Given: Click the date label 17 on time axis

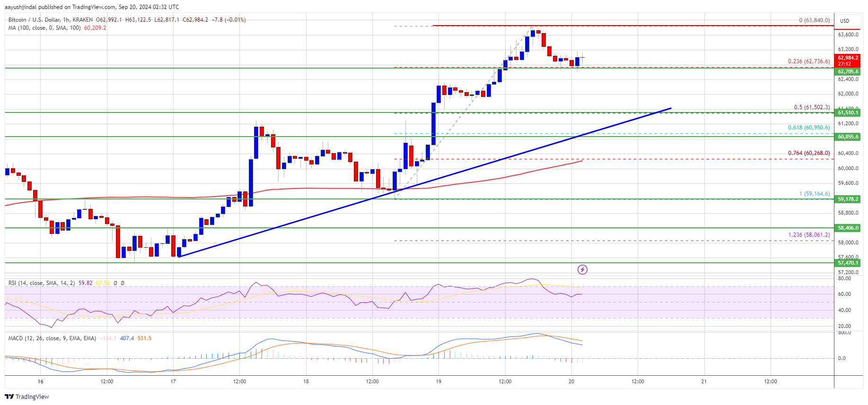Looking at the screenshot, I should pos(173,381).
